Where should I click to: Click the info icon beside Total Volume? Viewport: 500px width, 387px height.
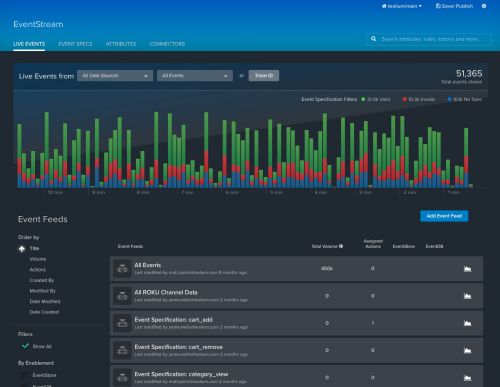click(x=341, y=246)
